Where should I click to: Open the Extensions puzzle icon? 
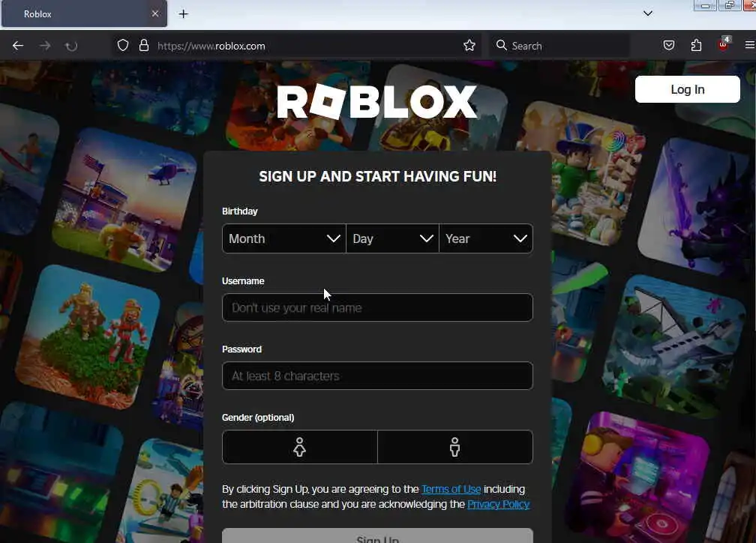coord(696,45)
